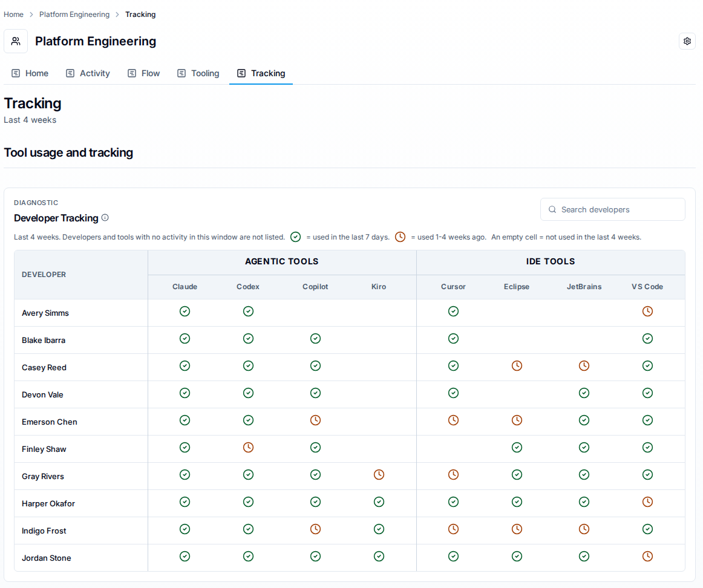Viewport: 703px width, 588px height.
Task: Select developer Blake Ibarra
Action: point(44,341)
